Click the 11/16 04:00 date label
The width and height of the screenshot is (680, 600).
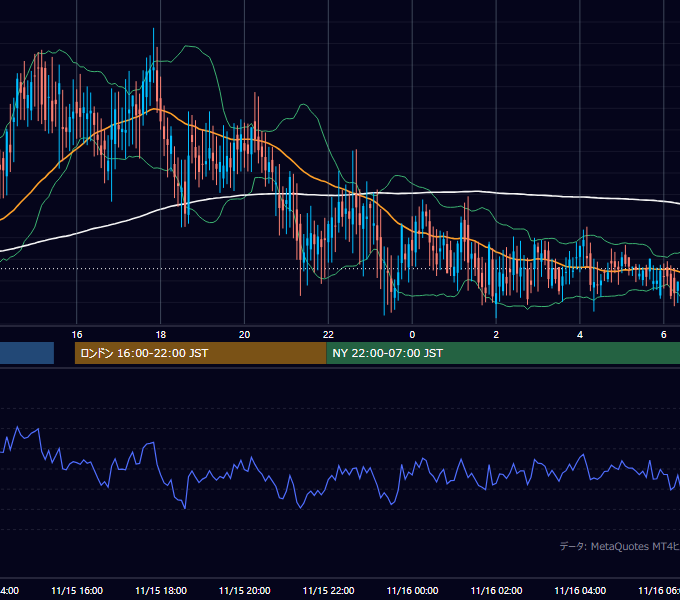pos(580,590)
